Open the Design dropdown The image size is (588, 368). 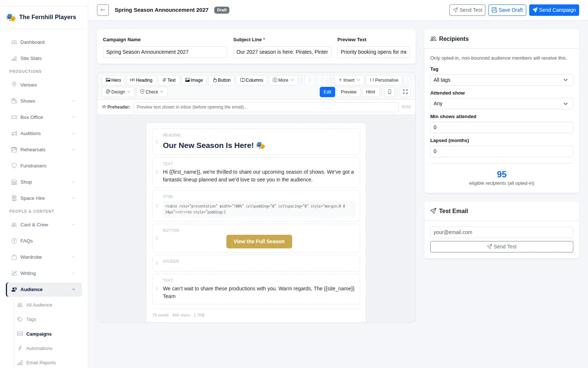click(118, 92)
